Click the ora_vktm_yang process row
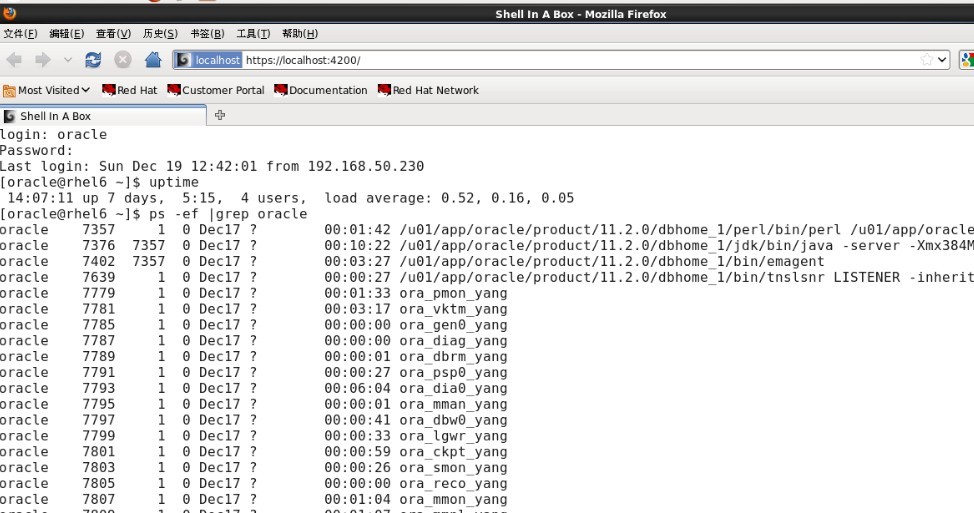 [x=253, y=309]
